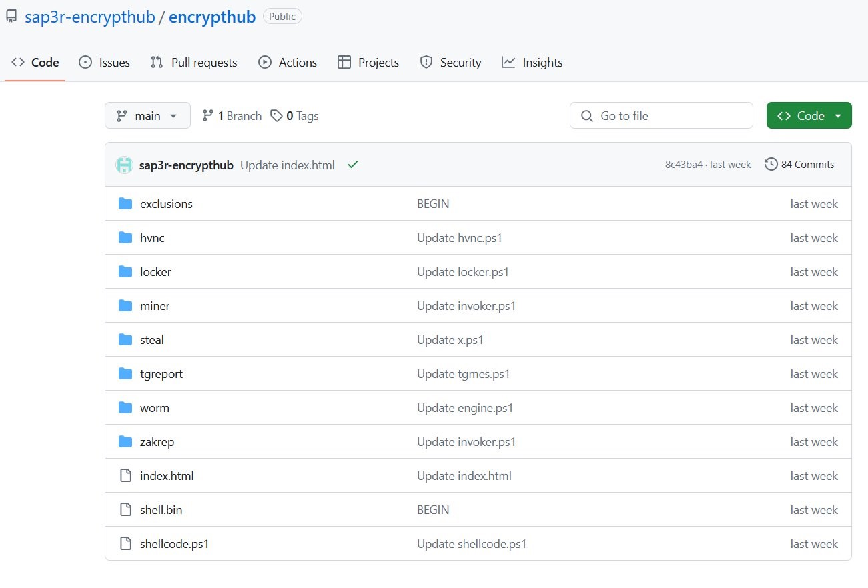The image size is (868, 588).
Task: Click the commit history clock icon
Action: tap(771, 164)
